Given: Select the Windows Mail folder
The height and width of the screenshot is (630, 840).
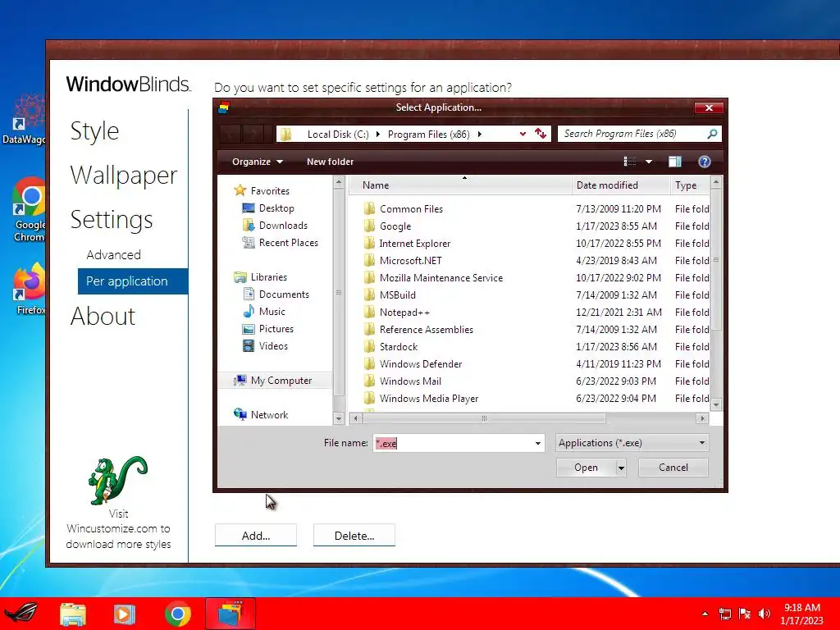Looking at the screenshot, I should pos(410,381).
